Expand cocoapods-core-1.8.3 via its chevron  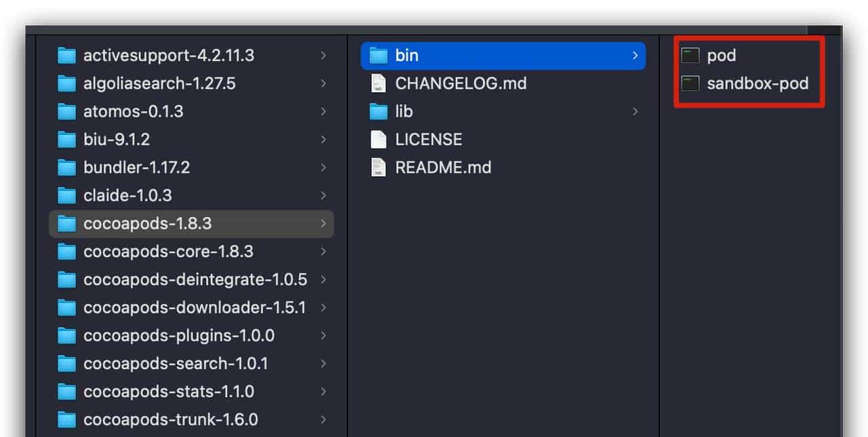pyautogui.click(x=323, y=251)
